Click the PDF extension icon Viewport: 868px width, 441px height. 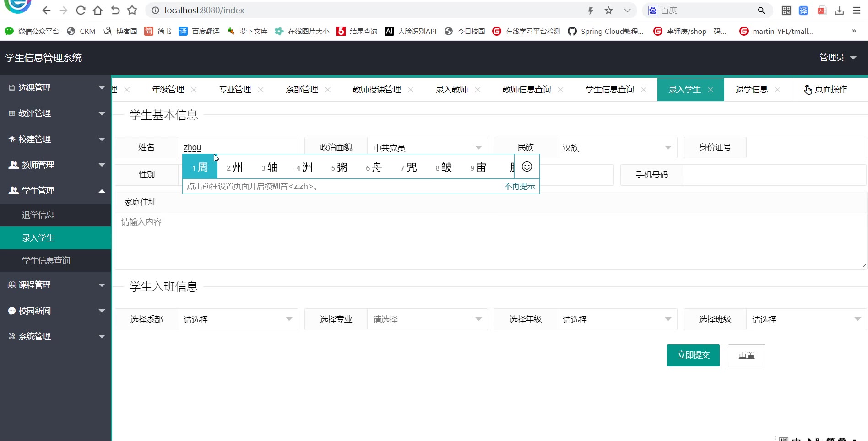pyautogui.click(x=822, y=11)
